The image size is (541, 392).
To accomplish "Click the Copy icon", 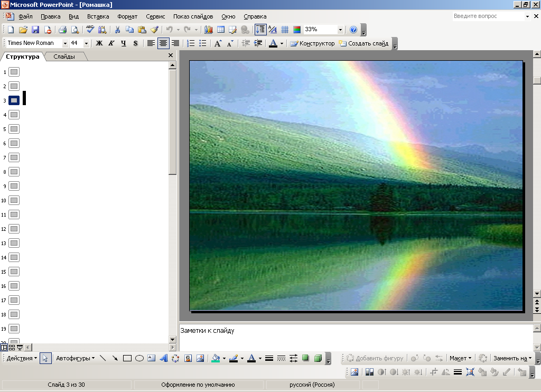I will pos(130,30).
